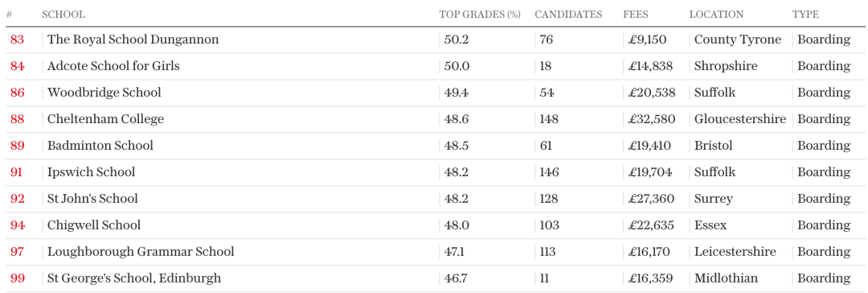
Task: Click St George's School, Edinburgh
Action: [x=134, y=278]
